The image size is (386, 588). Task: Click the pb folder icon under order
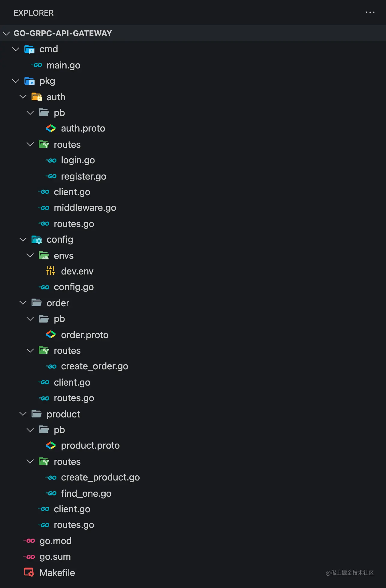tap(44, 319)
